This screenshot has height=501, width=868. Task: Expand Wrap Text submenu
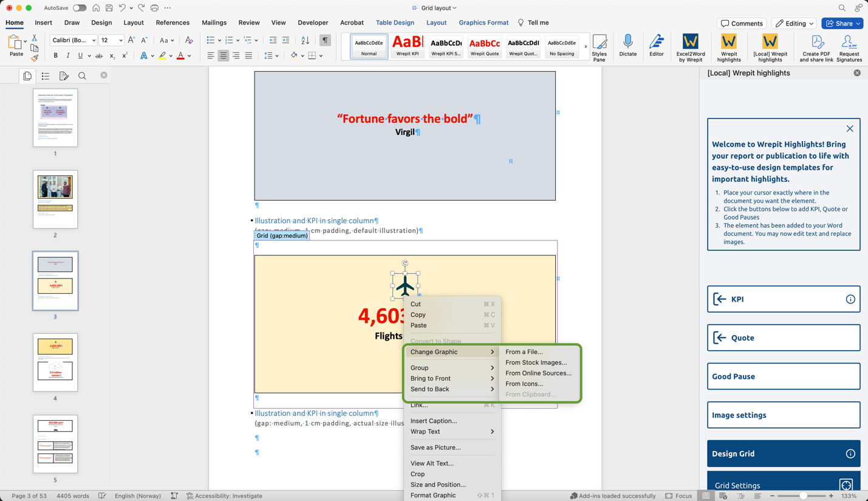(452, 432)
